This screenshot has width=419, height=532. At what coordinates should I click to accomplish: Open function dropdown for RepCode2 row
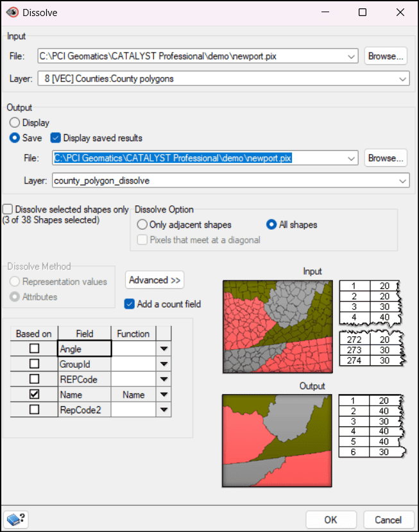pos(164,410)
